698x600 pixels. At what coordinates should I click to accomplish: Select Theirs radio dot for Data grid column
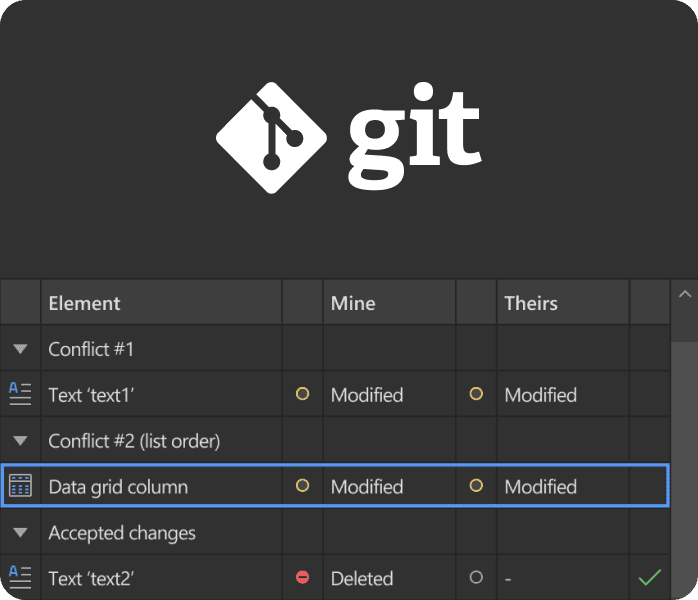476,486
